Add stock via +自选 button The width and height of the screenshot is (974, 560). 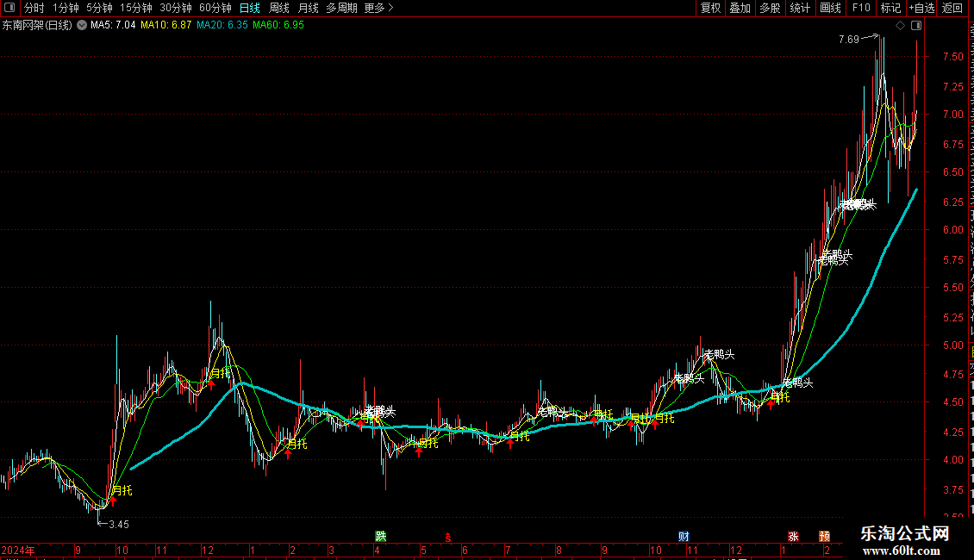pos(921,8)
